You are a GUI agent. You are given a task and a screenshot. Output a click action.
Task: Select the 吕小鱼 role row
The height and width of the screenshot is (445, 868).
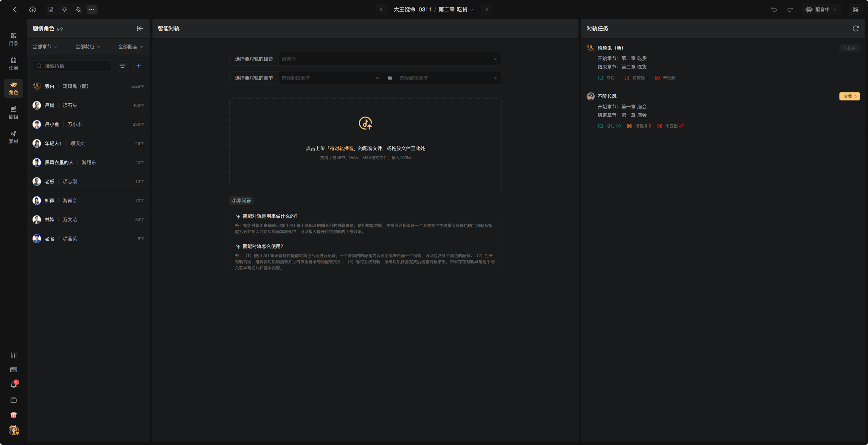point(88,124)
